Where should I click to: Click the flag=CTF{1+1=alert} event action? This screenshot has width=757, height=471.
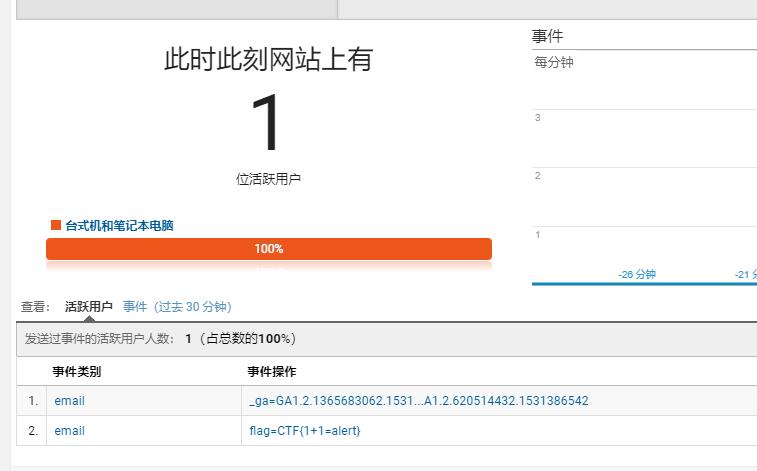304,431
